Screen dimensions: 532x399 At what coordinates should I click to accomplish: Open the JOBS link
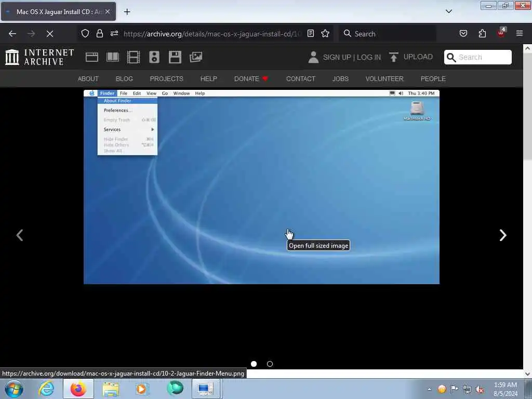pos(340,79)
